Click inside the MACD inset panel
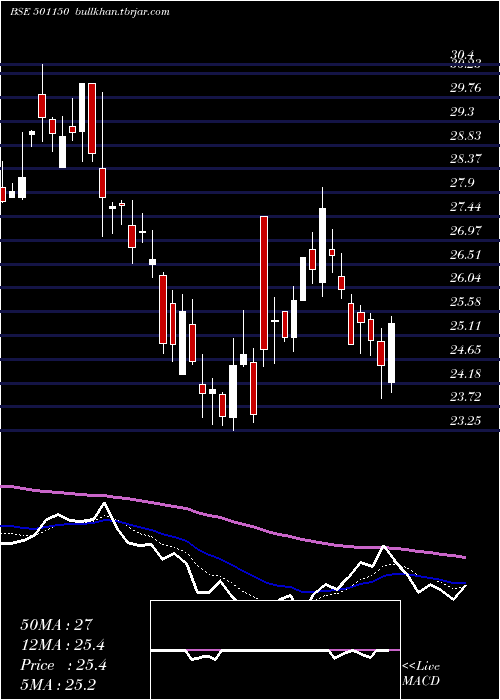 [x=275, y=650]
